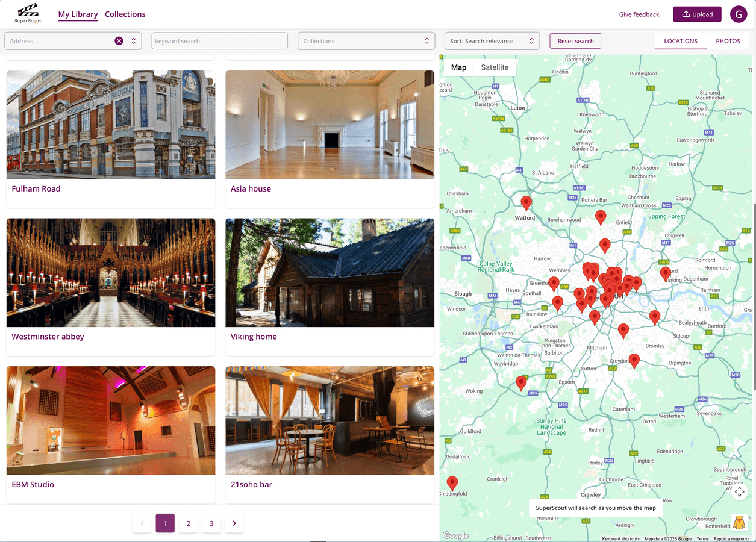
Task: Switch to the LOCATIONS view tab
Action: click(x=681, y=41)
